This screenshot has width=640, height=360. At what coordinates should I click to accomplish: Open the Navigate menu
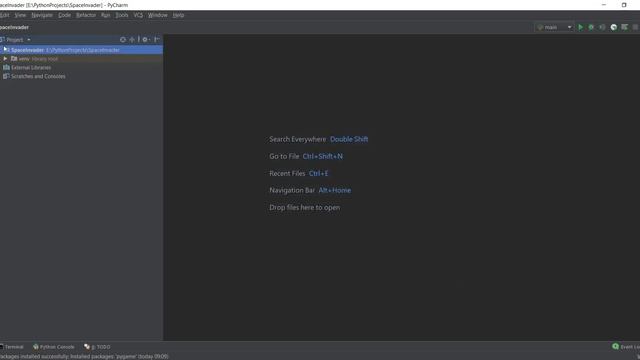coord(42,15)
